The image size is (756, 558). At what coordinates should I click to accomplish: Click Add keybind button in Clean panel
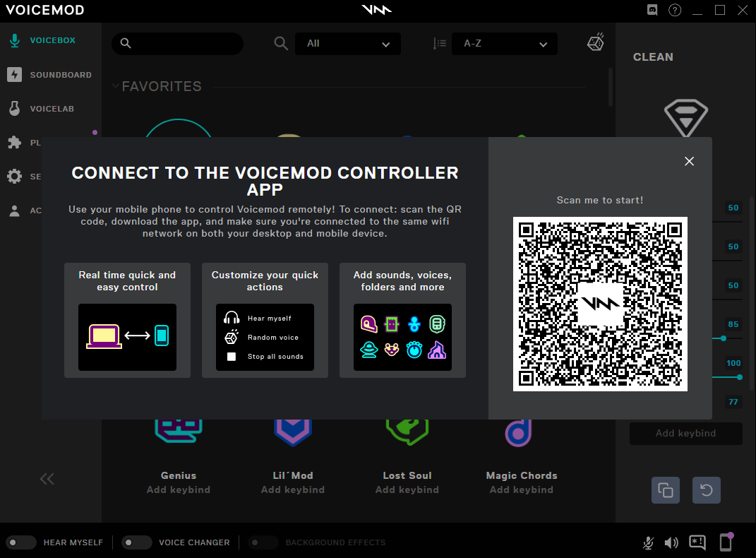685,433
